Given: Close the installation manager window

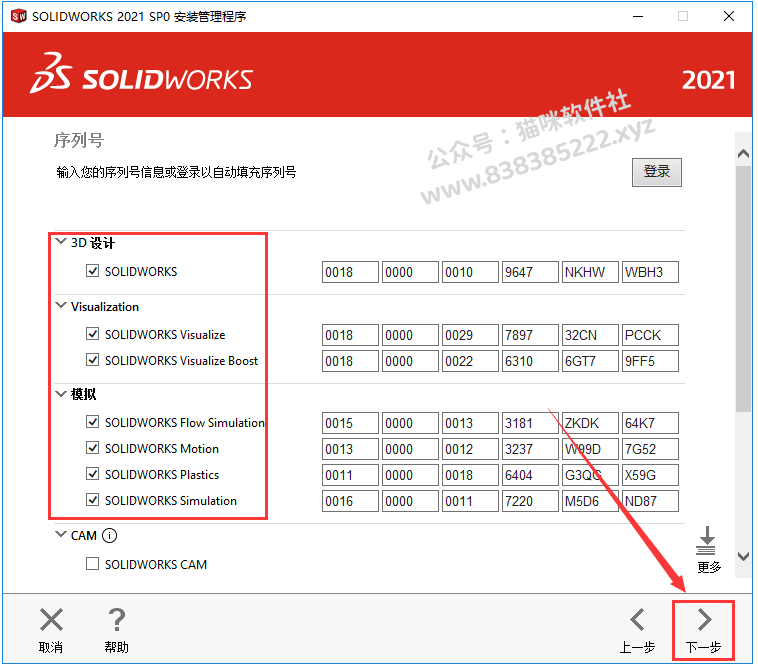Looking at the screenshot, I should click(x=729, y=16).
